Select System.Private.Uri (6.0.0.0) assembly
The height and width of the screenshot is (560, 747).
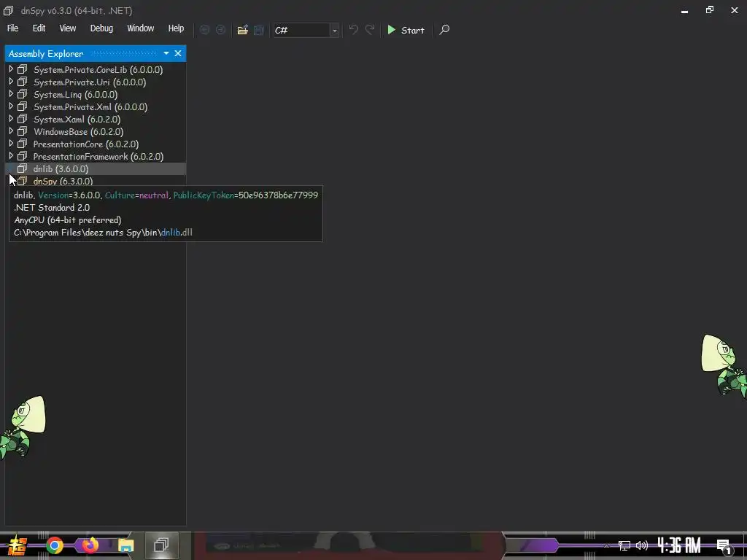point(90,82)
